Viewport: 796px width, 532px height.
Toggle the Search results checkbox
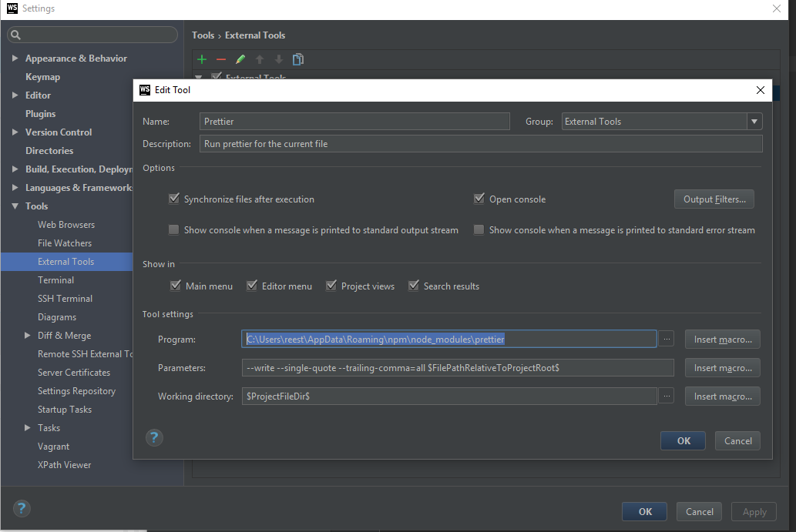(x=414, y=286)
